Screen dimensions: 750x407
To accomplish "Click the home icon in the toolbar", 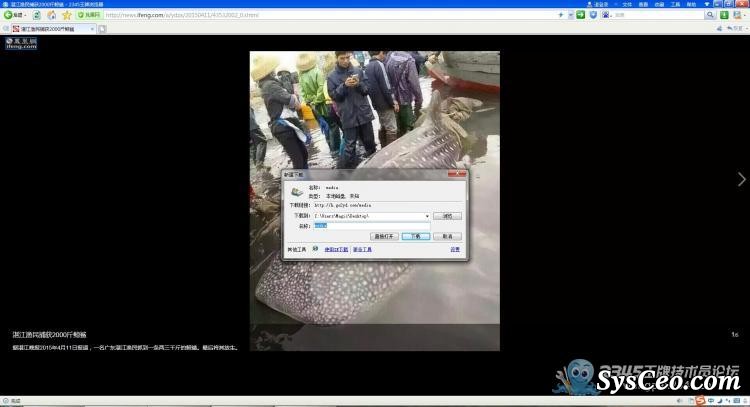I will [x=51, y=16].
